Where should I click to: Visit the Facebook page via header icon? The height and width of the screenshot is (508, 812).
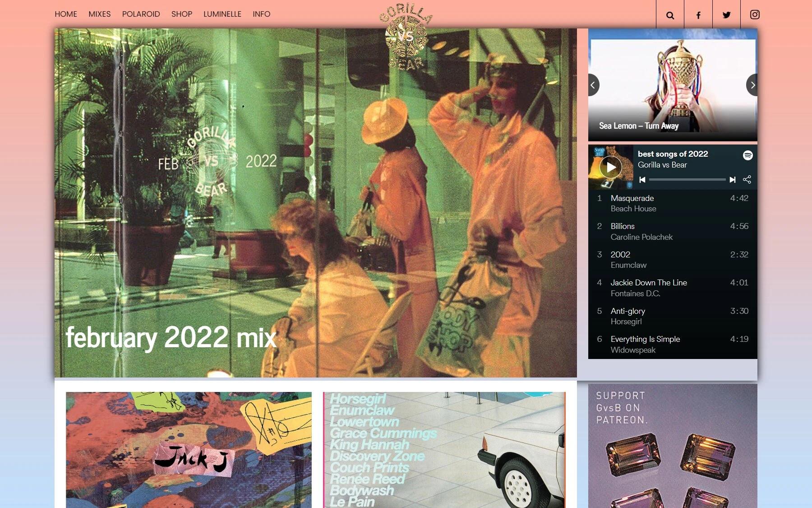(x=698, y=15)
